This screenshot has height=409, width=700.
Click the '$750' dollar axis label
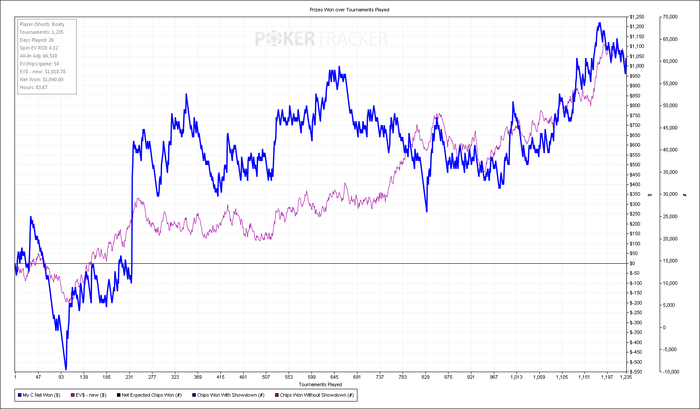pyautogui.click(x=635, y=116)
